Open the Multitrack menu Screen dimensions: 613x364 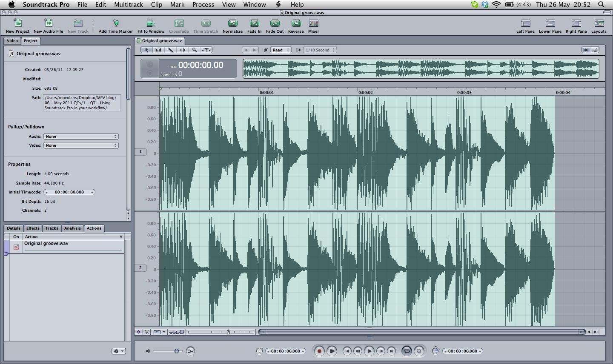point(129,4)
